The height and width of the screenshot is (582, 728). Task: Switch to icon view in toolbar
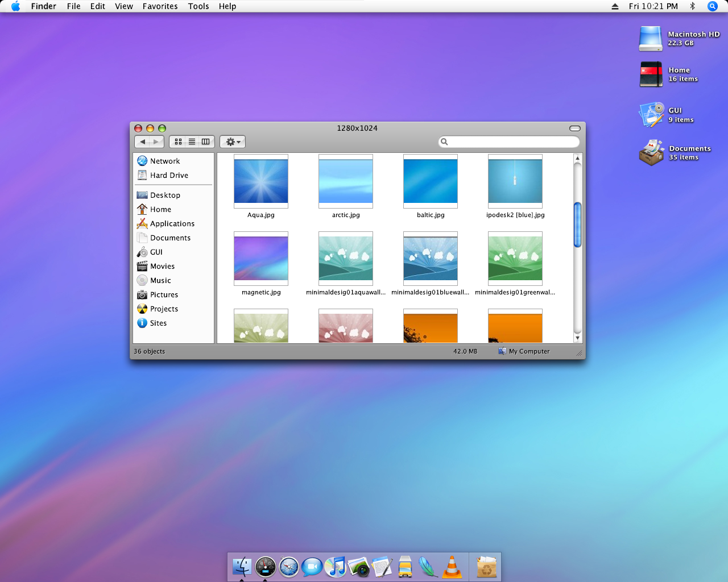click(178, 142)
